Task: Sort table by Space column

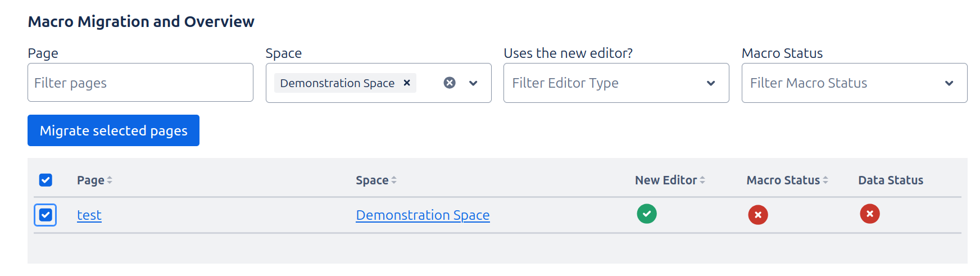Action: pyautogui.click(x=376, y=180)
